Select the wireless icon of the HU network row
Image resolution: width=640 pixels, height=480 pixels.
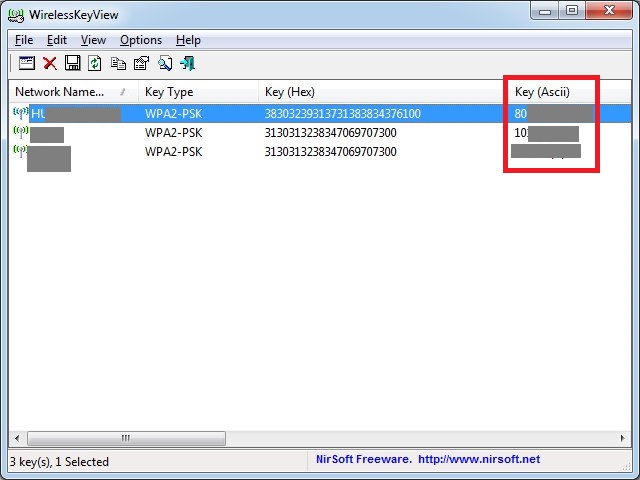click(20, 113)
